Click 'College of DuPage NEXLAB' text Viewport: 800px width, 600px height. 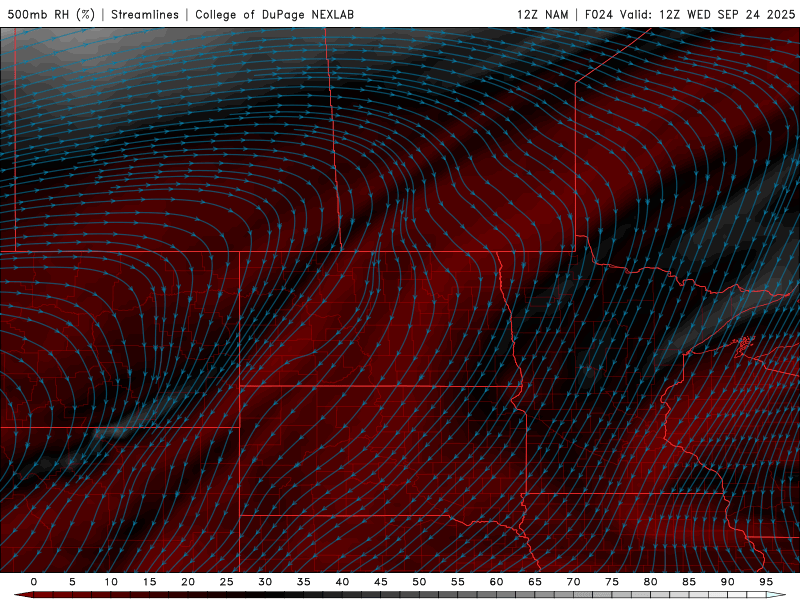coord(274,14)
